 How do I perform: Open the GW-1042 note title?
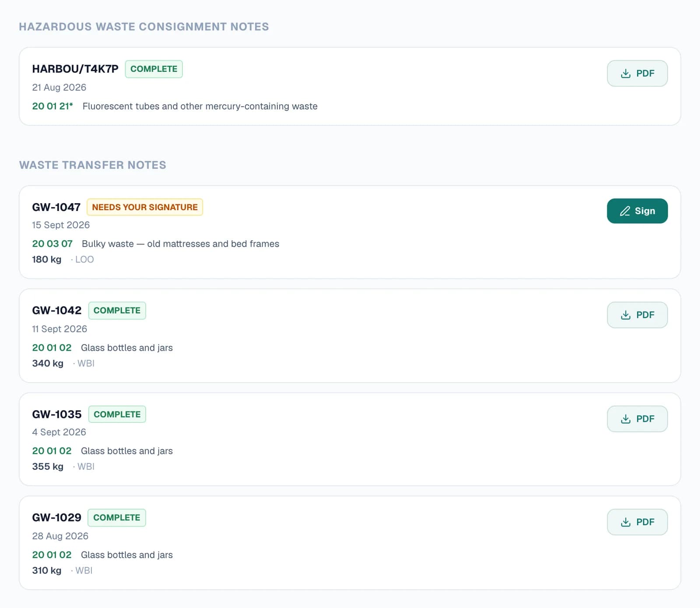57,310
